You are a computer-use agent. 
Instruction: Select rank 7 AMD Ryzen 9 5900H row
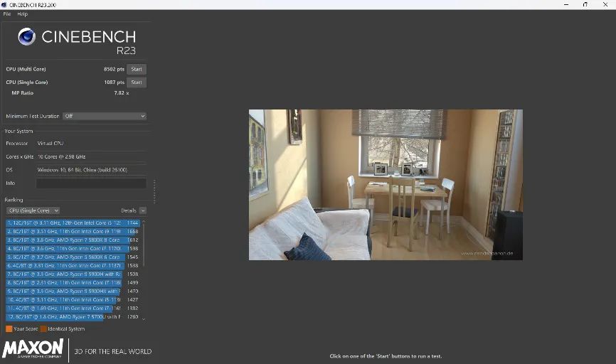(73, 274)
